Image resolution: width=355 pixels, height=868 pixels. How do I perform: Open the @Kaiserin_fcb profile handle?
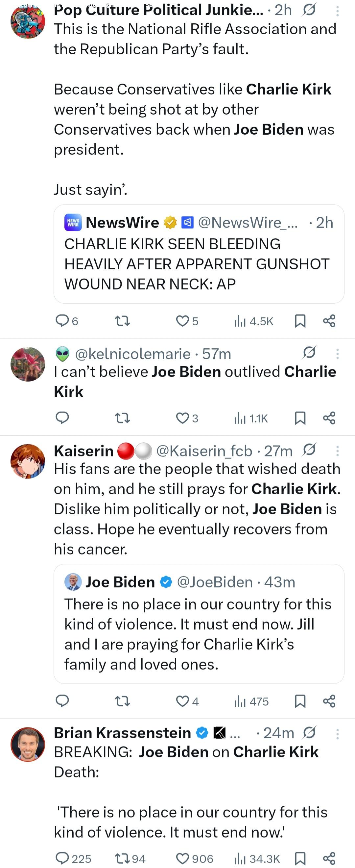click(x=204, y=451)
